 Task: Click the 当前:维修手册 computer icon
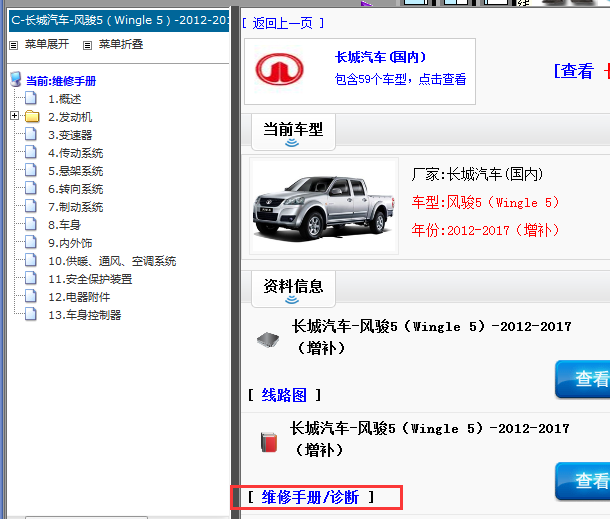[x=16, y=79]
